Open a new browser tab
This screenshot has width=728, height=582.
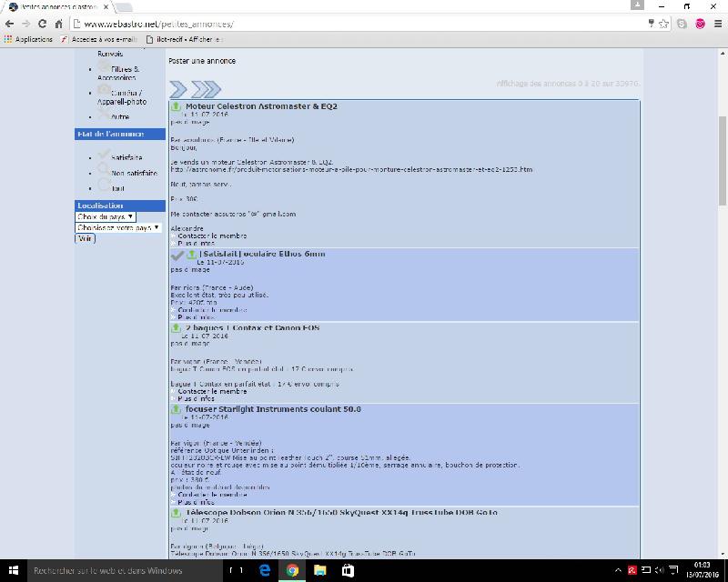click(124, 7)
